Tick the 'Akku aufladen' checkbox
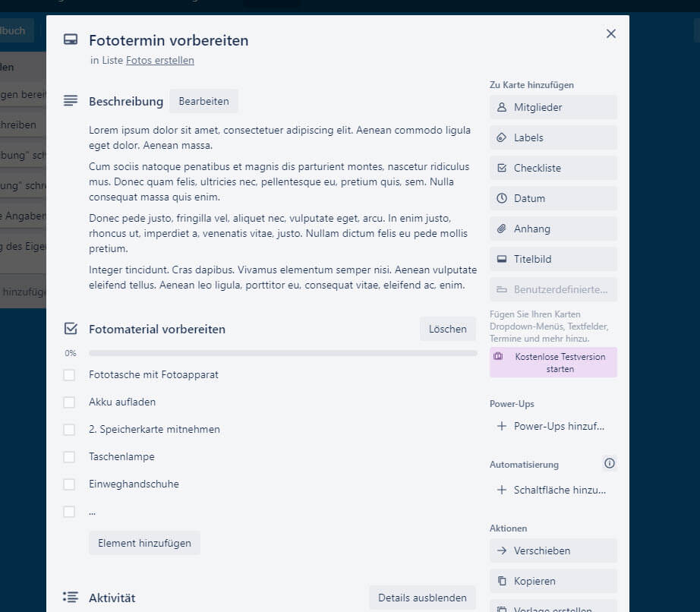This screenshot has width=700, height=612. pos(69,402)
